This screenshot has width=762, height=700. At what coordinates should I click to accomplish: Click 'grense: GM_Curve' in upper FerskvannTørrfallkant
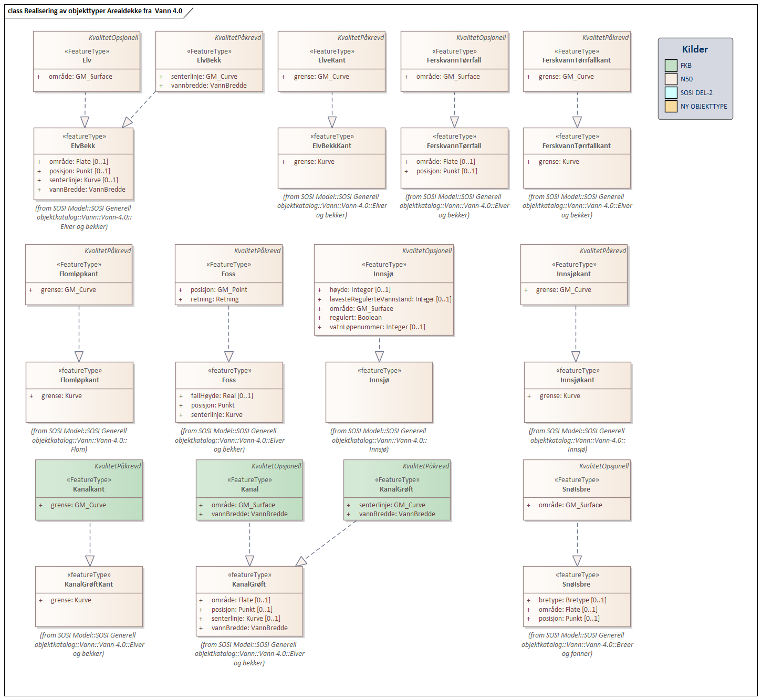566,77
